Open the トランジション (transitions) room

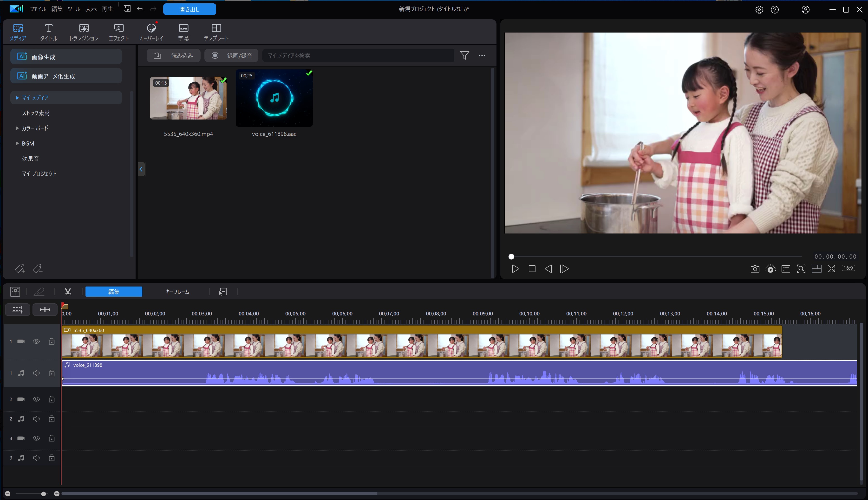coord(84,32)
